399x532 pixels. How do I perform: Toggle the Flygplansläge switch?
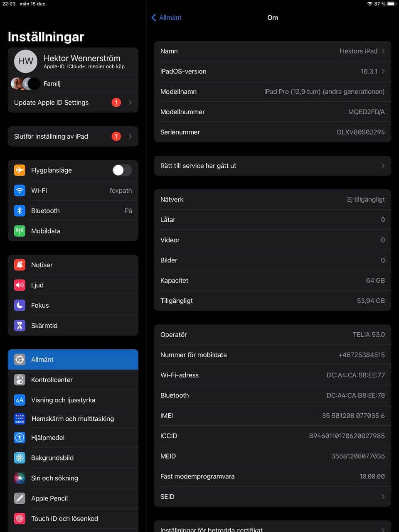(122, 170)
